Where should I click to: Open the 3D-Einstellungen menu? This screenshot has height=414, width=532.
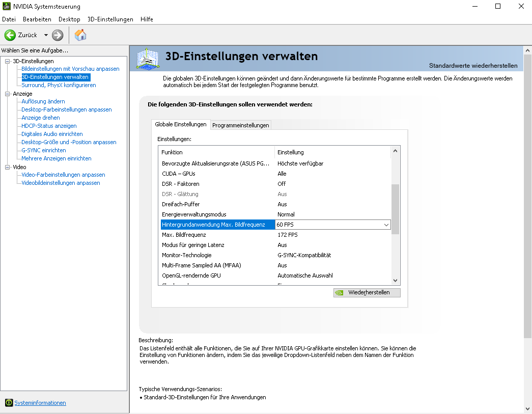(110, 19)
